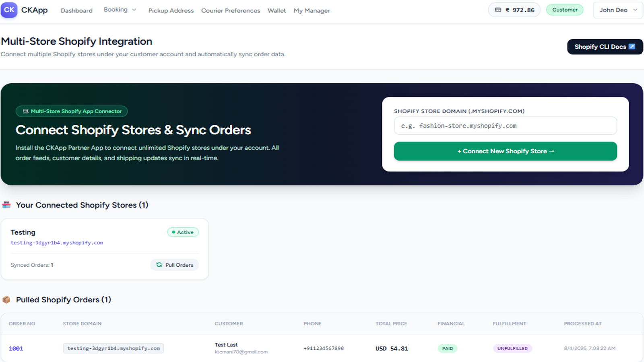Go to the Dashboard page
The width and height of the screenshot is (644, 362).
tap(76, 10)
